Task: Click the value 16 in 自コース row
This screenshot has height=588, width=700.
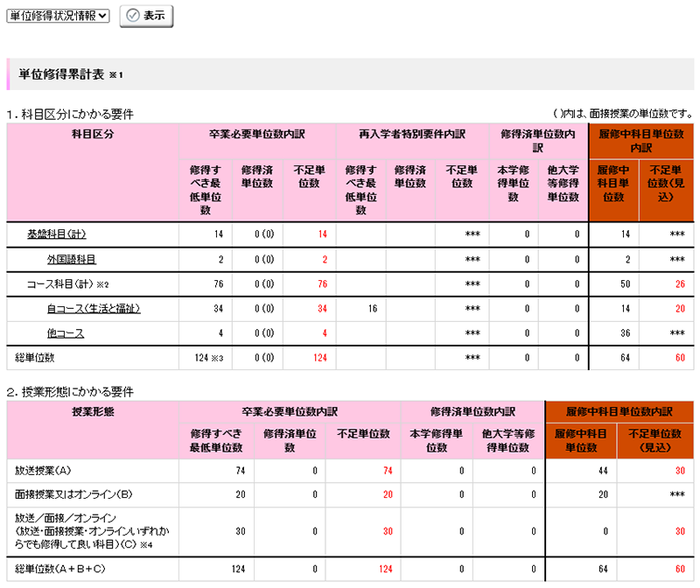Action: tap(373, 308)
